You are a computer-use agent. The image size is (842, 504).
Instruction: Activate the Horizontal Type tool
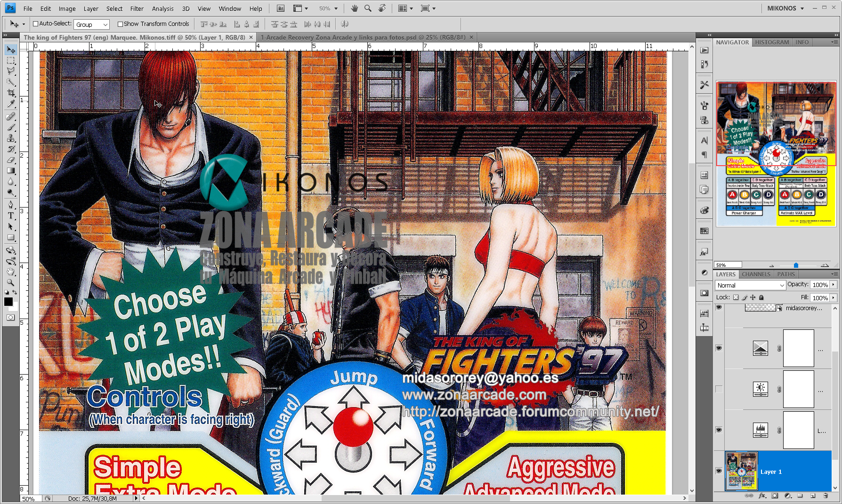coord(11,216)
